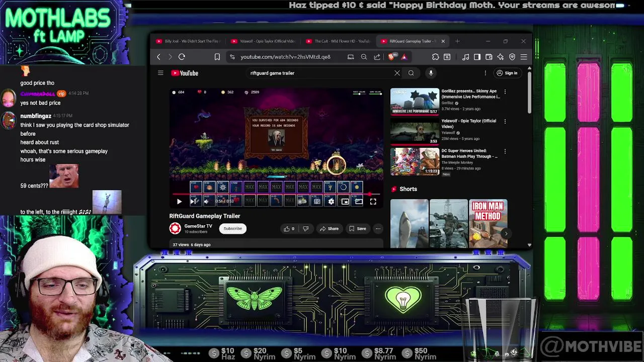The image size is (644, 362).
Task: Go to YouTube home via logo
Action: point(185,73)
